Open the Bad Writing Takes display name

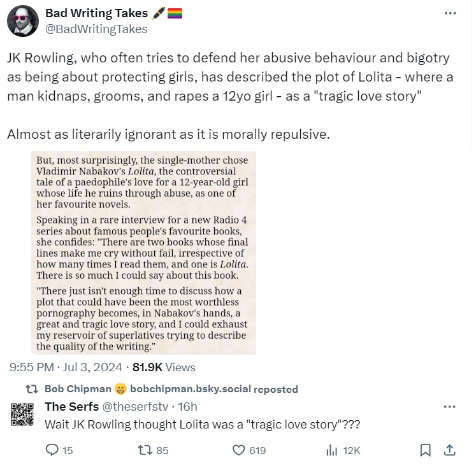point(96,13)
